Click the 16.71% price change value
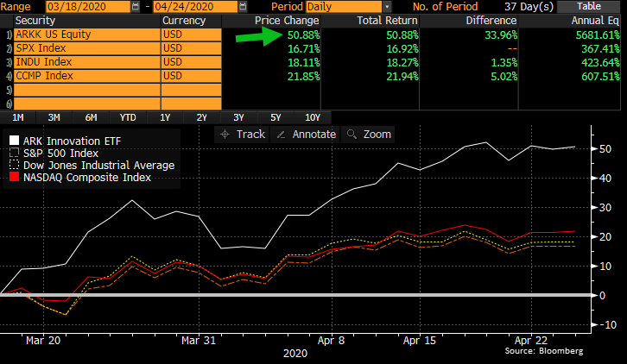Viewport: 627px width, 364px height. click(x=303, y=49)
